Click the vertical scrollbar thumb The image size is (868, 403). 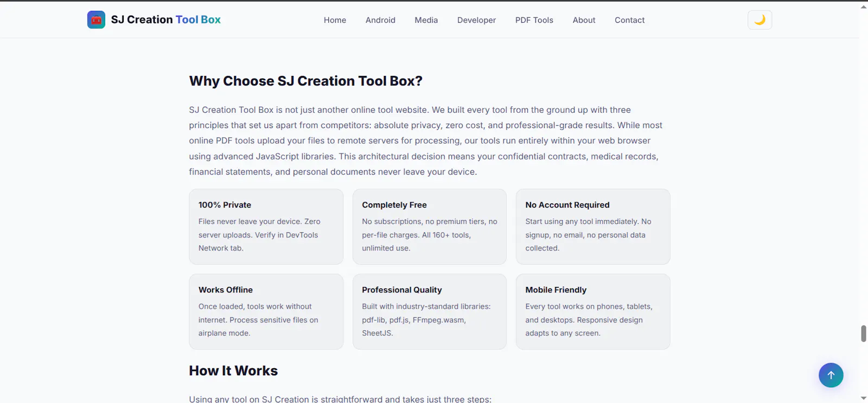864,334
